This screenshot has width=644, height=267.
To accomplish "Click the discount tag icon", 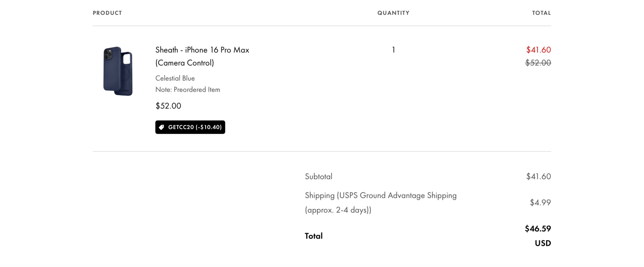I will point(162,127).
